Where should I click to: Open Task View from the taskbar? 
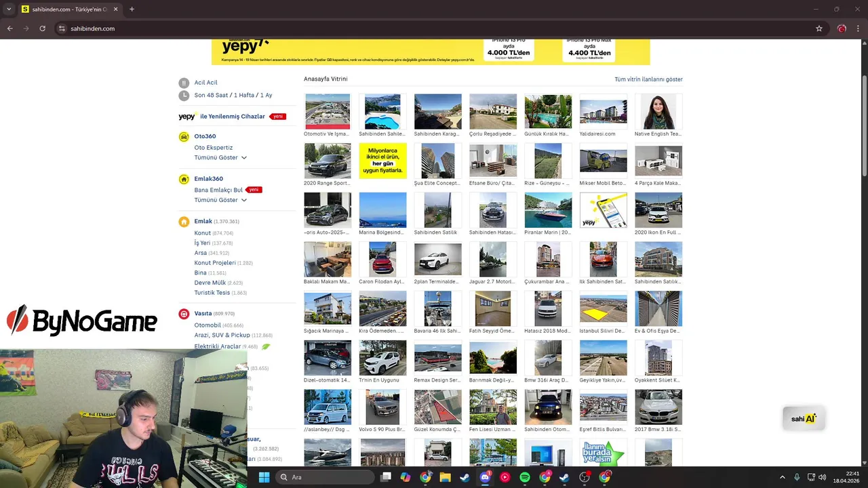386,477
